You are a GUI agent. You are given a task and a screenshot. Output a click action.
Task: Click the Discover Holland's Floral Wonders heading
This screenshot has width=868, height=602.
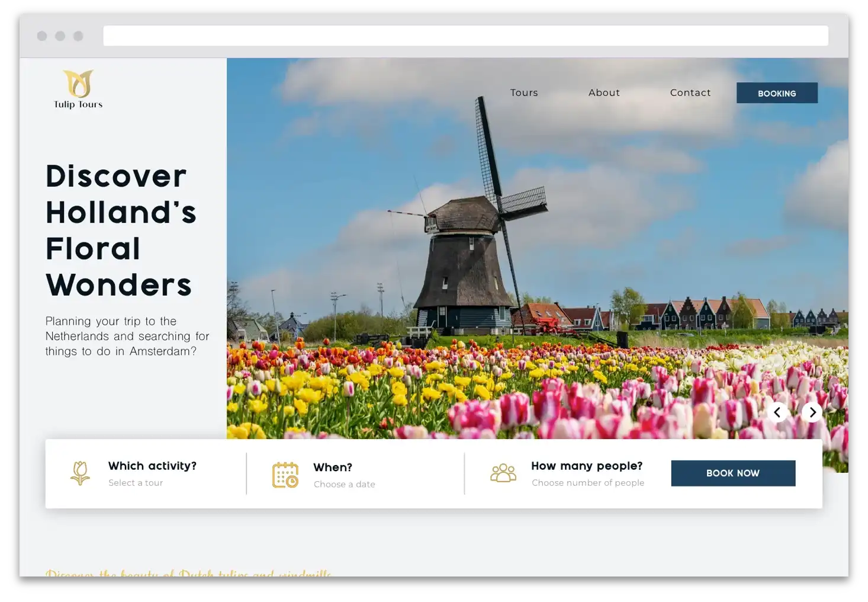(121, 230)
